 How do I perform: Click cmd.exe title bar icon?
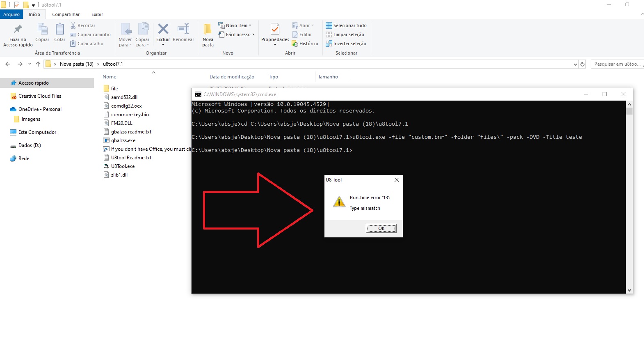[198, 94]
